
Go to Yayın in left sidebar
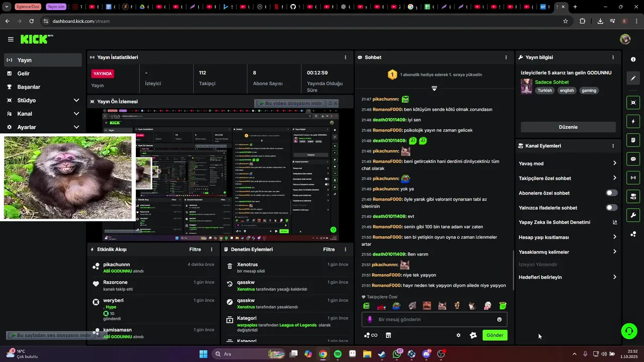[x=43, y=60]
